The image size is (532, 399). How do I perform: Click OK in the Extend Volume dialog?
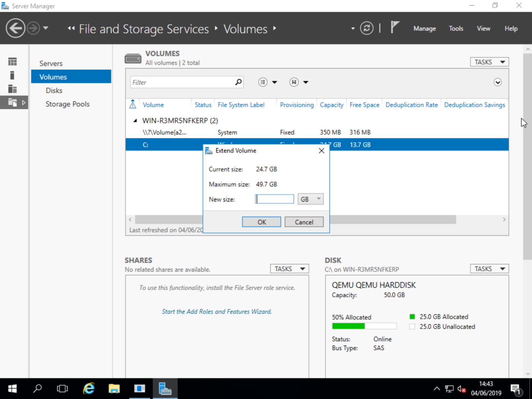coord(261,222)
